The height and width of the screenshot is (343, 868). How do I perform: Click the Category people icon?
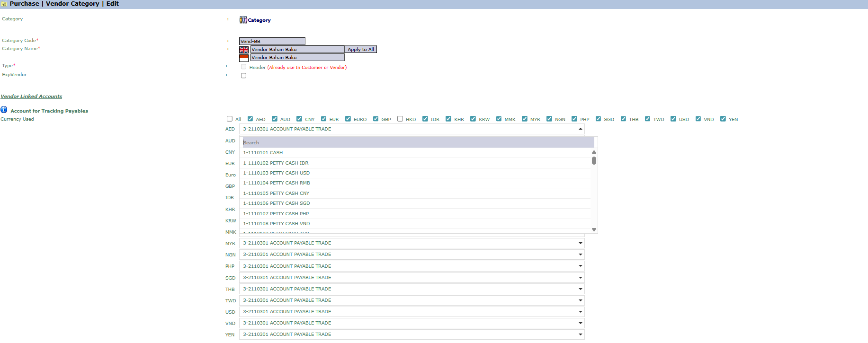tap(243, 20)
